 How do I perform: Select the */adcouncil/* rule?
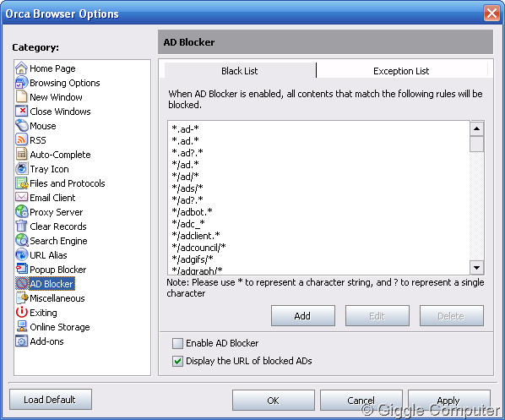(x=198, y=248)
